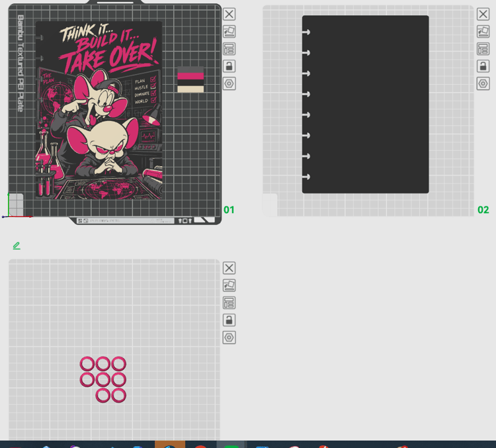Open plate 01 settings hexagon icon
Screen dimensions: 496x448
[x=229, y=83]
